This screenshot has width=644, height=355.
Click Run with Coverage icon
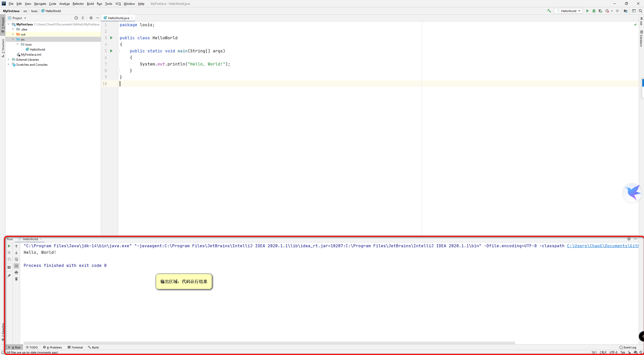pos(600,11)
